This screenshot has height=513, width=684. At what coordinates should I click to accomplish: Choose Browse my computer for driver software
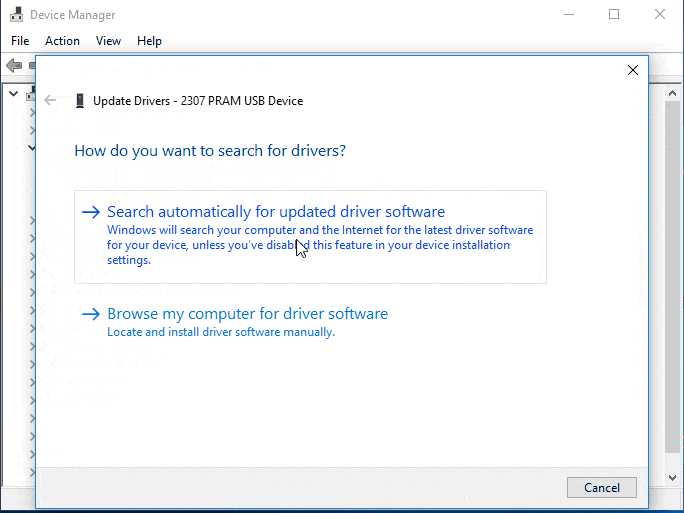tap(247, 314)
